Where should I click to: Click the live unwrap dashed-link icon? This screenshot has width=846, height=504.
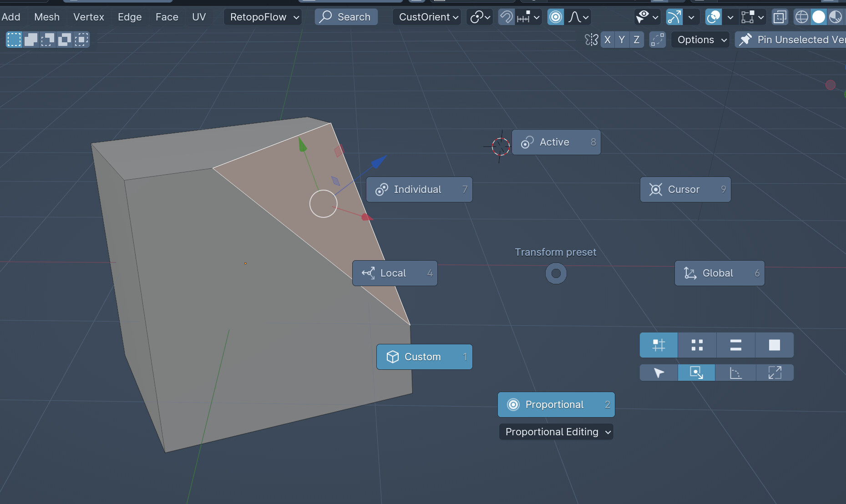657,40
